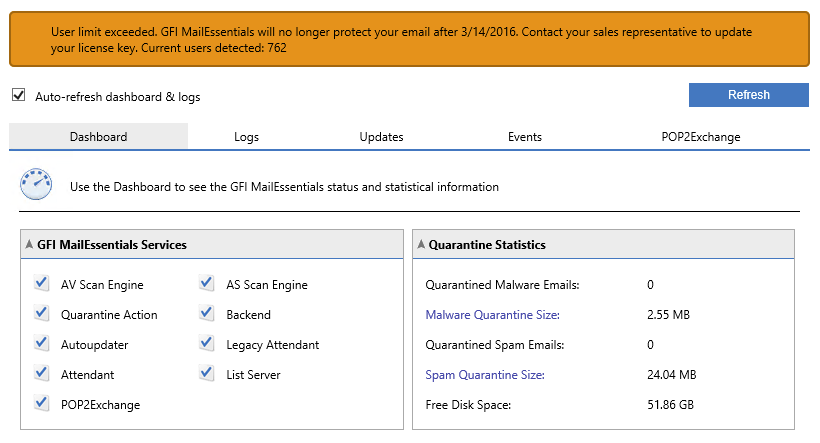
Task: Click the Legacy Attendant status checkmark
Action: coord(207,344)
